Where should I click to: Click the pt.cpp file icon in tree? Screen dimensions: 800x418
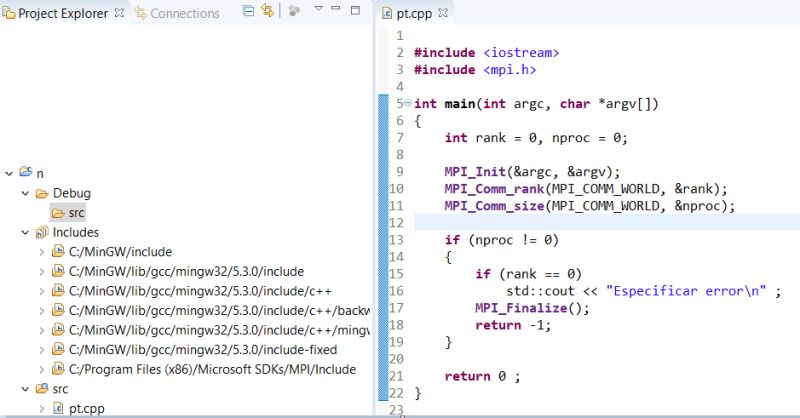click(x=58, y=408)
